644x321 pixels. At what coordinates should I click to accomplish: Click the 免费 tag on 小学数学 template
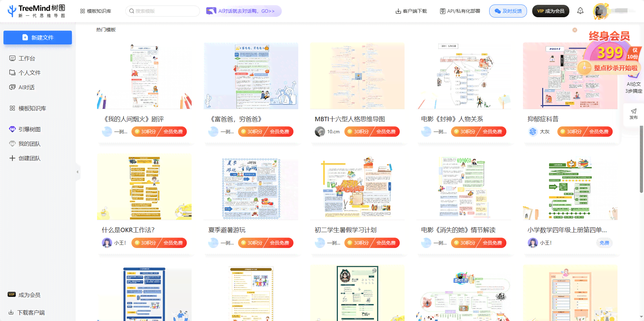pyautogui.click(x=604, y=243)
